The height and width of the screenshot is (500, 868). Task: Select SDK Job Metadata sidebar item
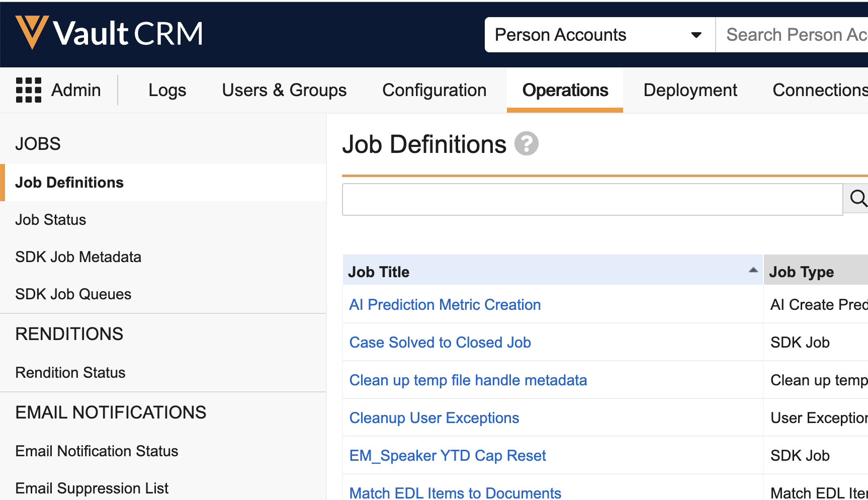(x=78, y=257)
